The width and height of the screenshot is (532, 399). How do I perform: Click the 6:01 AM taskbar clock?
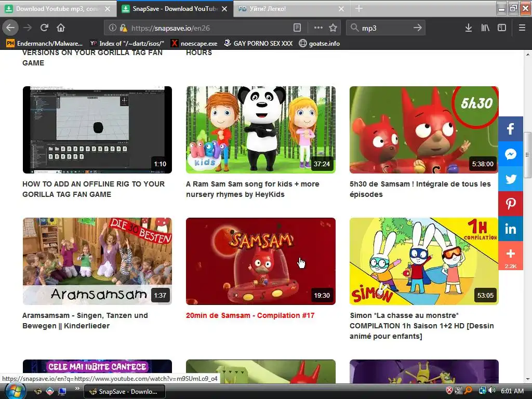click(512, 391)
